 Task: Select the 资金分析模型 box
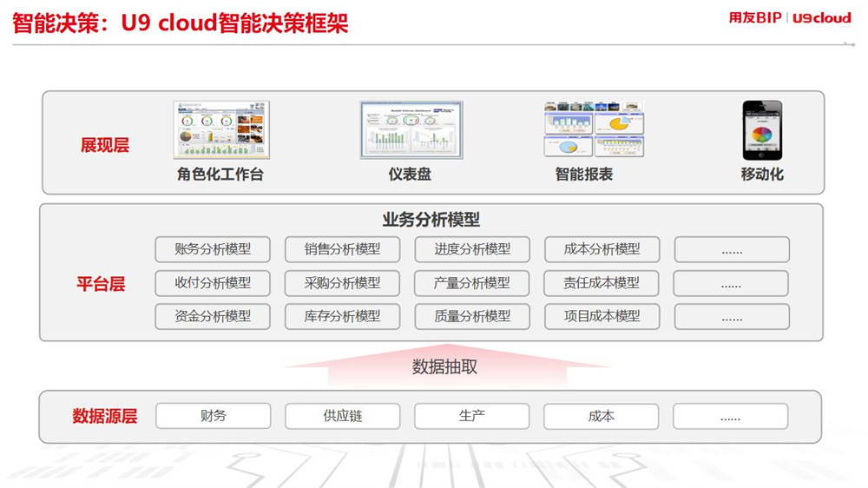click(213, 316)
